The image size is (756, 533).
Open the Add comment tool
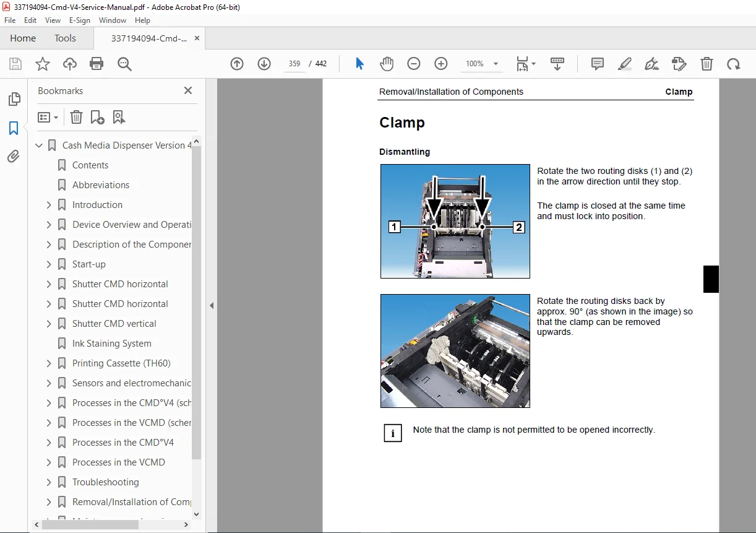tap(598, 64)
